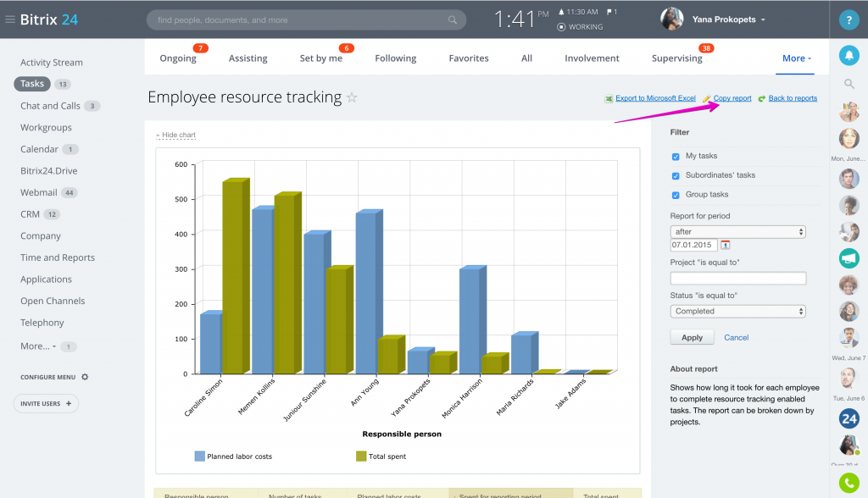Click the Apply button in the Filter panel
Screen dimensions: 868x498
692,336
